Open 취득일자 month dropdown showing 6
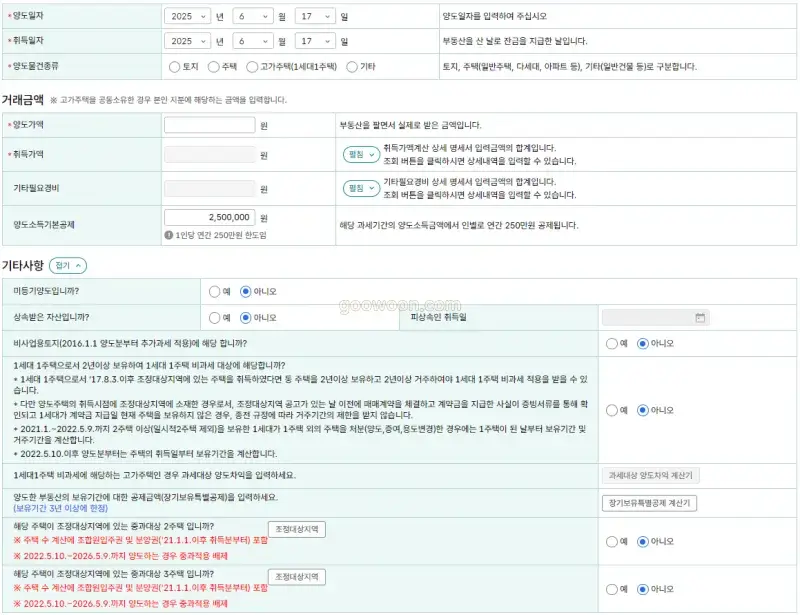800x615 pixels. pos(253,41)
